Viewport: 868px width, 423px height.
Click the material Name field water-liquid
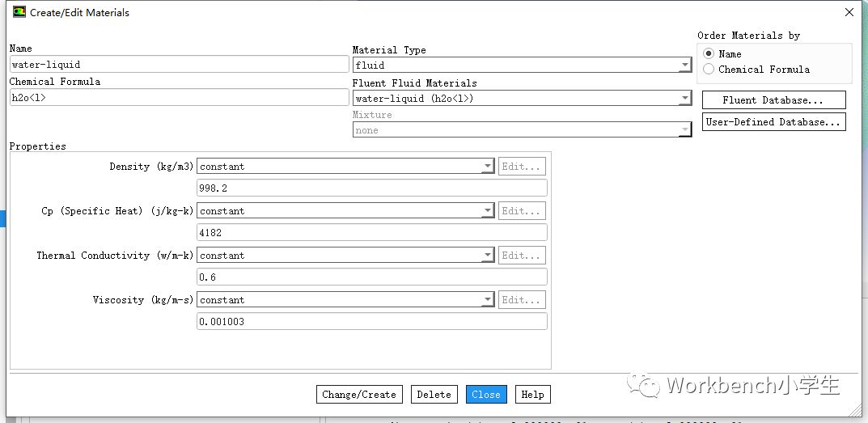point(180,64)
